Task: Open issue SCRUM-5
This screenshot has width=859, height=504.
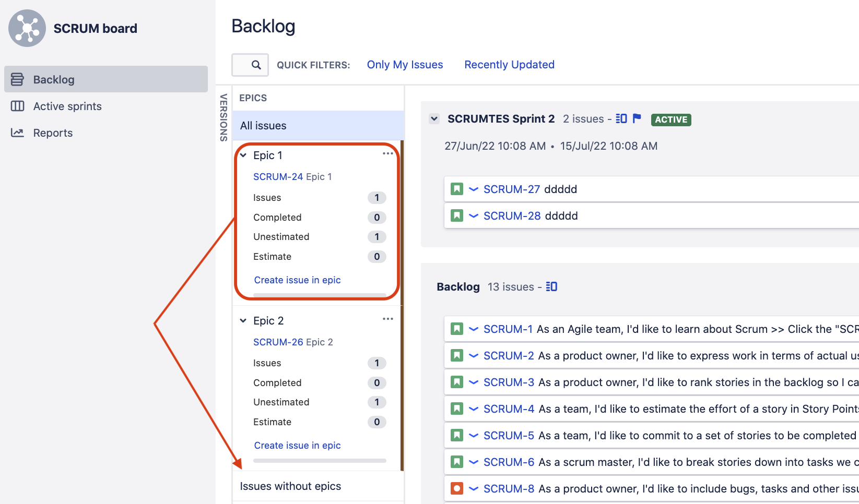Action: [509, 436]
